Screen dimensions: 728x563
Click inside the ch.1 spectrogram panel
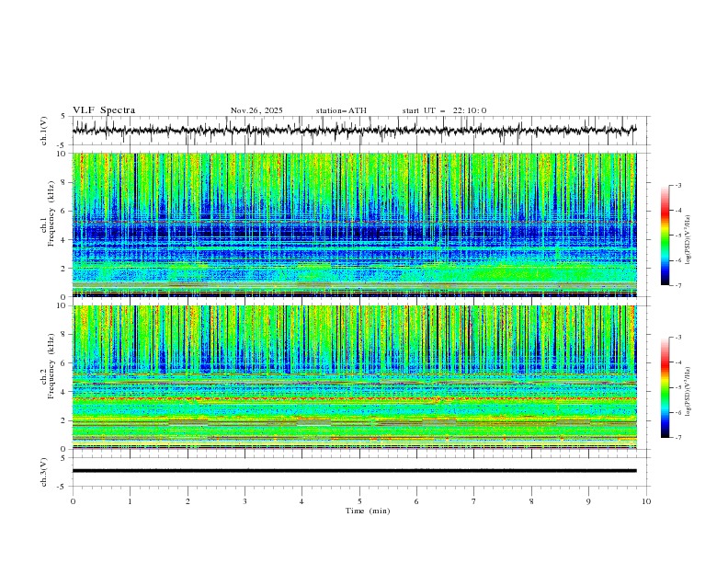(354, 224)
